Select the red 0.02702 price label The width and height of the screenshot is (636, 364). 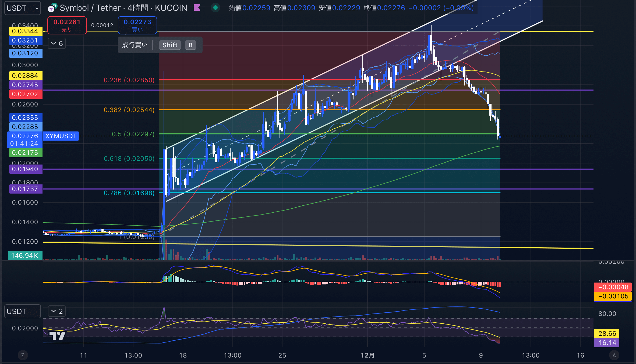point(26,94)
